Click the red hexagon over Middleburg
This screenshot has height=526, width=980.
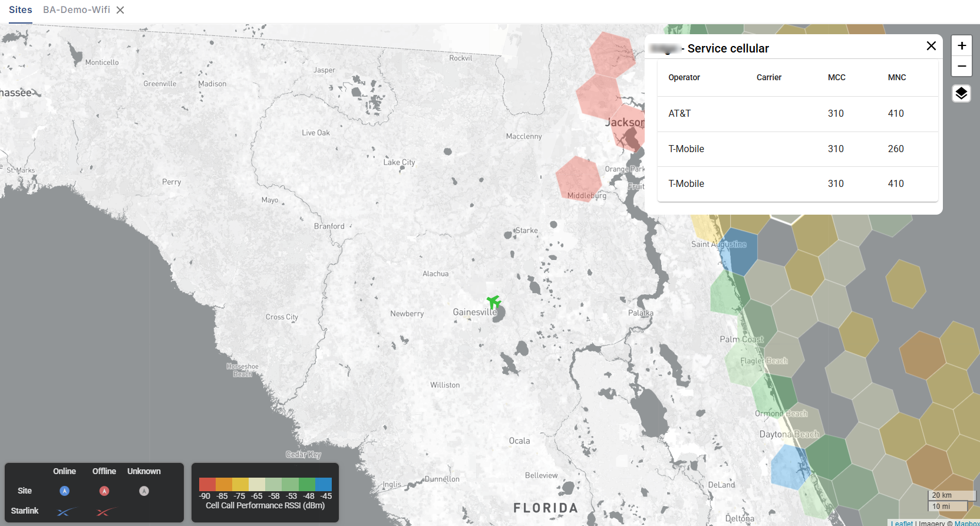[579, 179]
